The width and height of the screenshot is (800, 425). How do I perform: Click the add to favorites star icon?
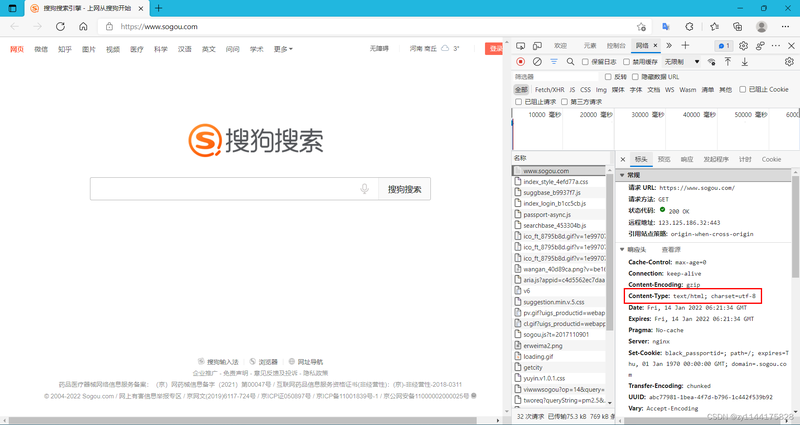tap(641, 27)
